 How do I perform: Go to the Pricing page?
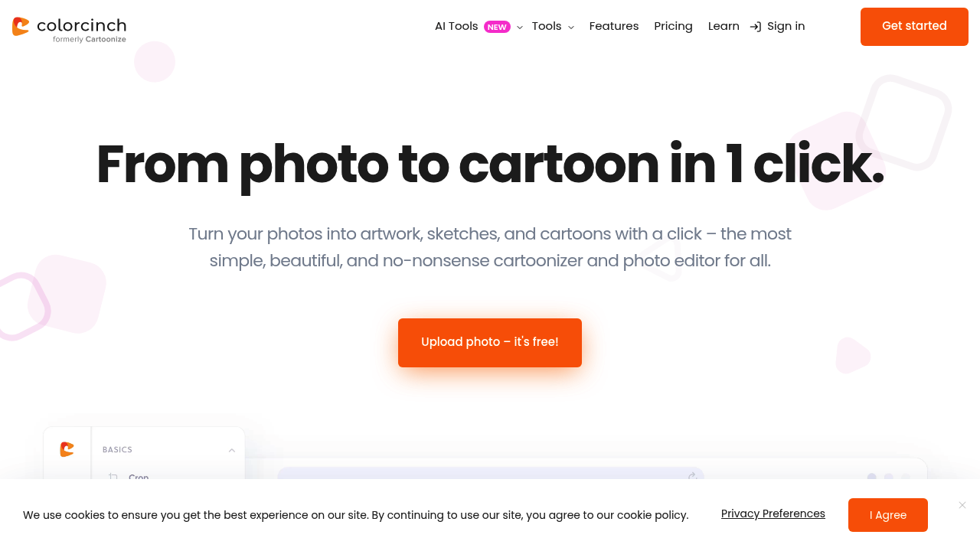click(673, 26)
